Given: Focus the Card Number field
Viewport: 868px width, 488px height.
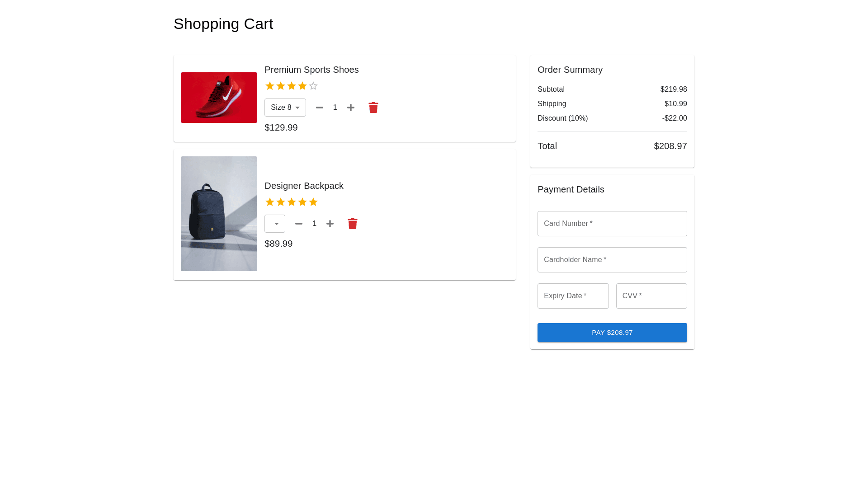Looking at the screenshot, I should (x=612, y=224).
